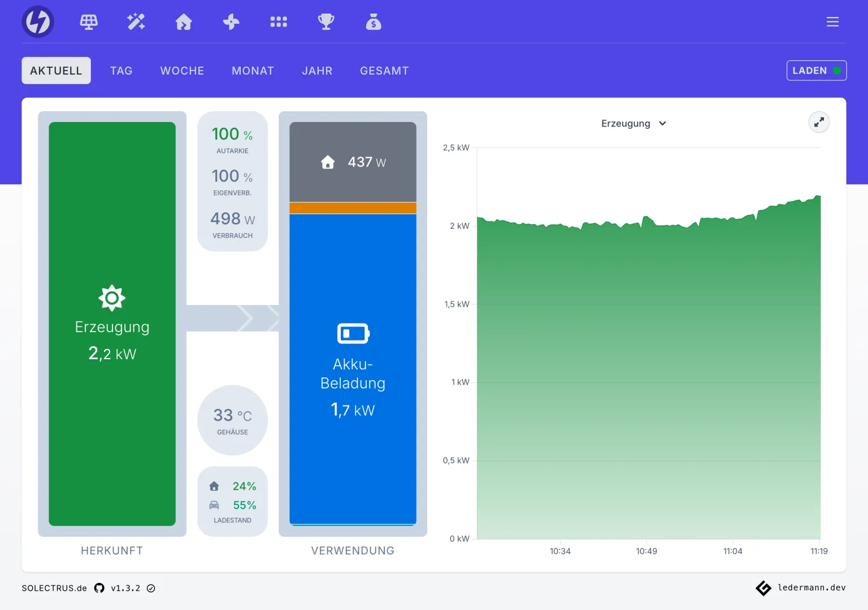868x610 pixels.
Task: Open the SOLECTRUS.de link
Action: 54,588
